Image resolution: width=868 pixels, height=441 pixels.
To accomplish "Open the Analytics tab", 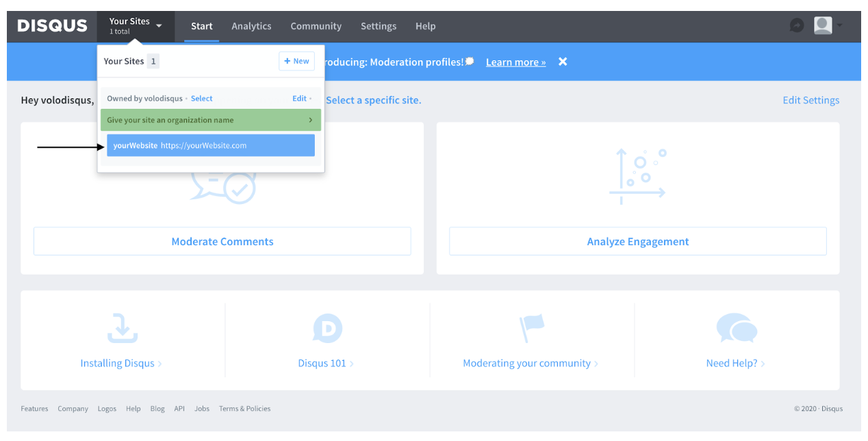I will click(x=251, y=26).
